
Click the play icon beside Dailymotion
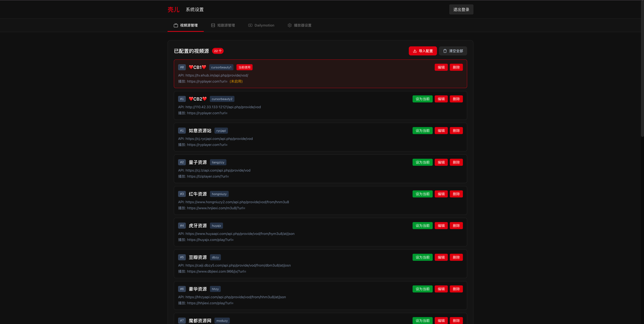click(250, 25)
